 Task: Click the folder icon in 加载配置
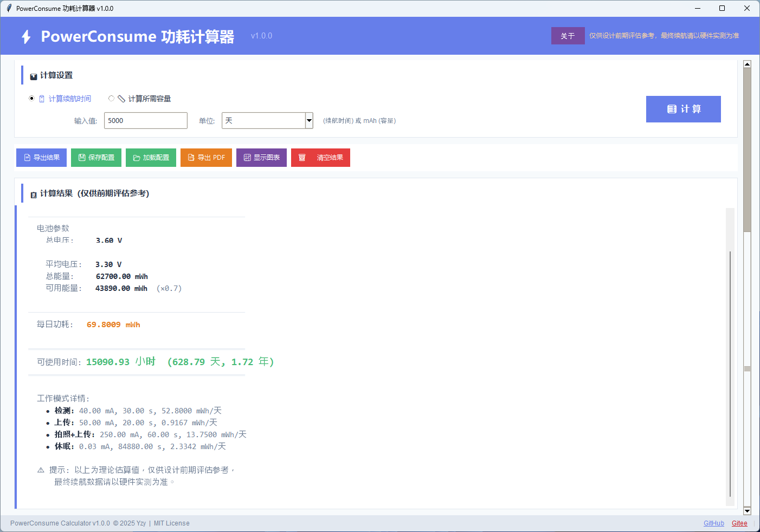click(137, 158)
